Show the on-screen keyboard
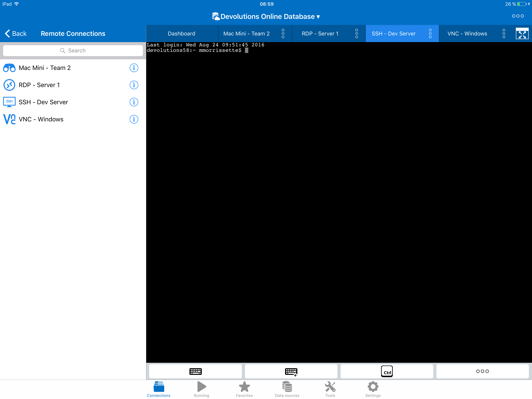This screenshot has height=399, width=532. 195,371
